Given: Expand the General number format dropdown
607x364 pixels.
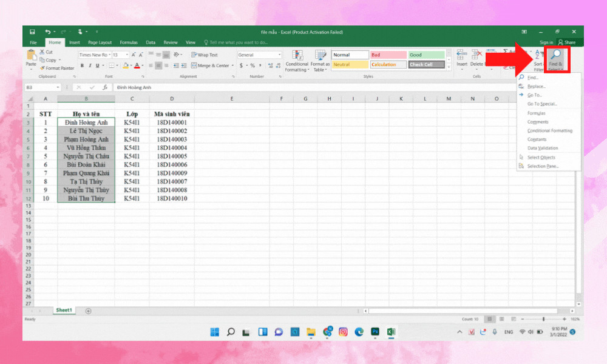Looking at the screenshot, I should click(280, 55).
